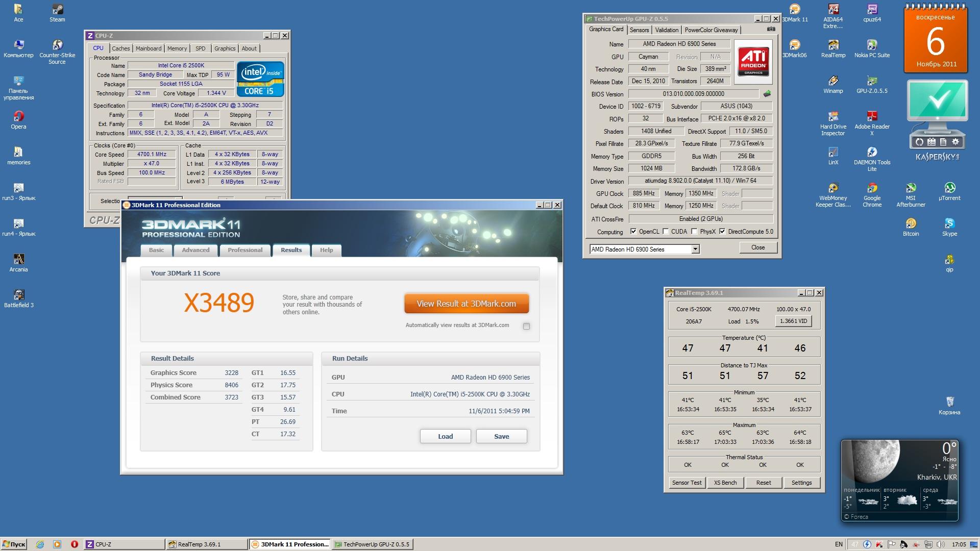Open 3DMark06 desktop shortcut
The height and width of the screenshot is (551, 980).
(795, 48)
